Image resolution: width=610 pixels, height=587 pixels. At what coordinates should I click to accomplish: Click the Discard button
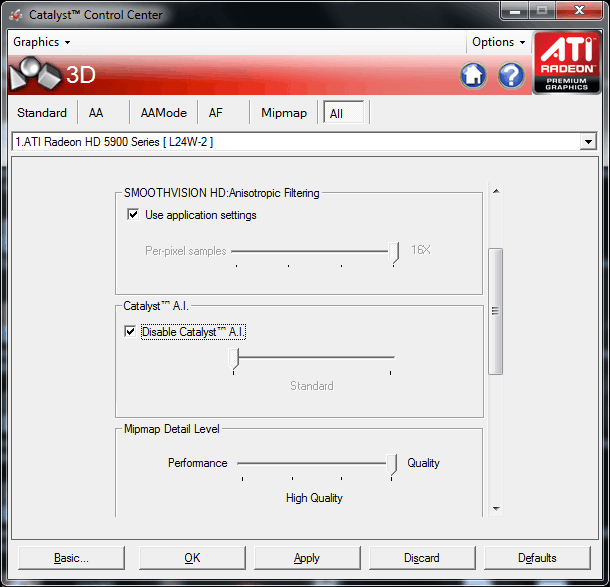(422, 558)
